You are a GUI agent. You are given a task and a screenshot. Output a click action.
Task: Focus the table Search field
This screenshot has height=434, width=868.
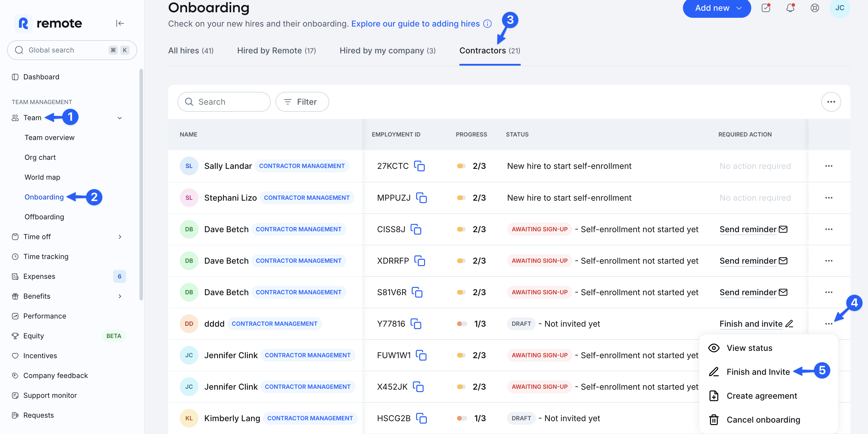[x=224, y=102]
